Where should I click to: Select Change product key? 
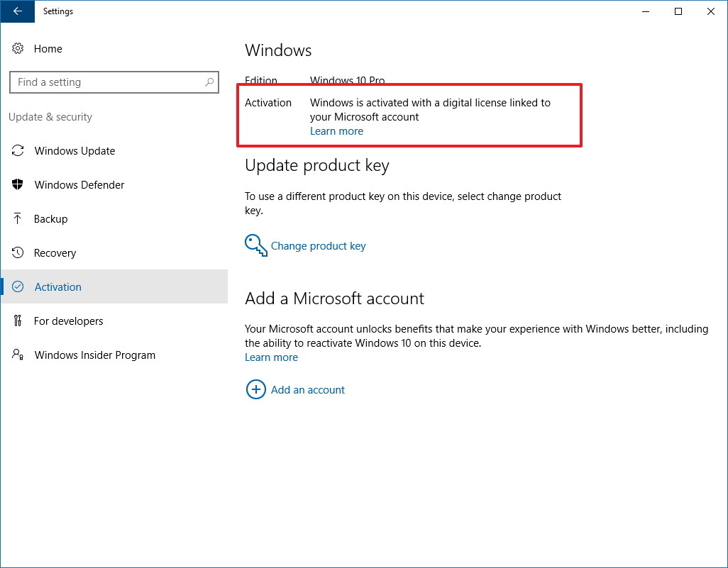tap(318, 245)
